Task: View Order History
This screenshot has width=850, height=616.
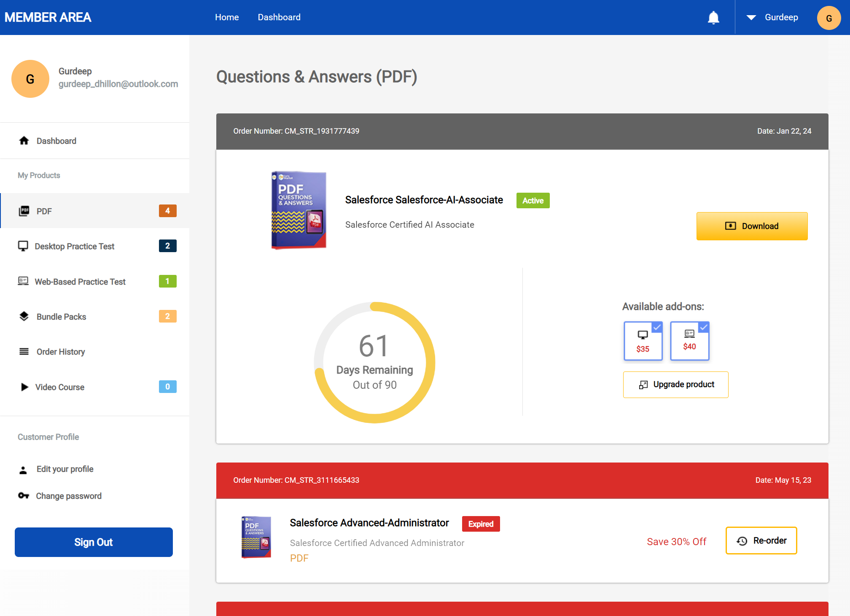Action: pos(94,351)
